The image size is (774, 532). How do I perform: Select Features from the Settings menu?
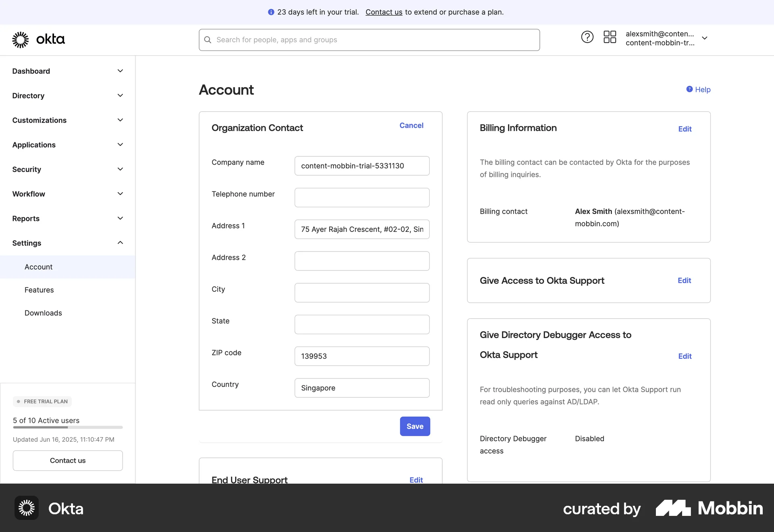(39, 290)
